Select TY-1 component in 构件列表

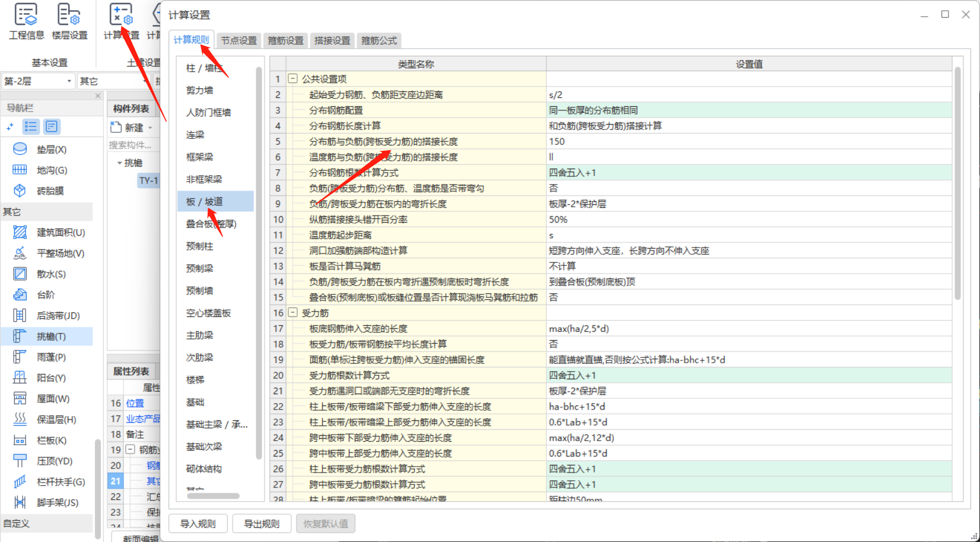148,180
